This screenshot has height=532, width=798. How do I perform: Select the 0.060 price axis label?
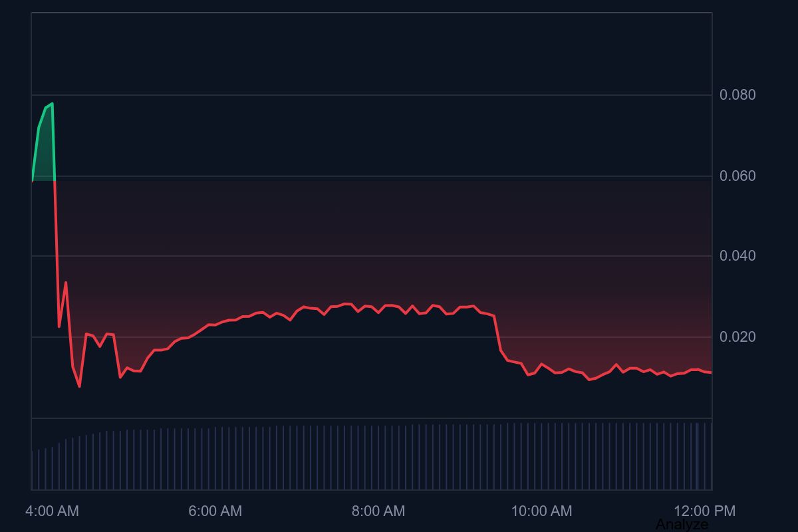point(737,176)
